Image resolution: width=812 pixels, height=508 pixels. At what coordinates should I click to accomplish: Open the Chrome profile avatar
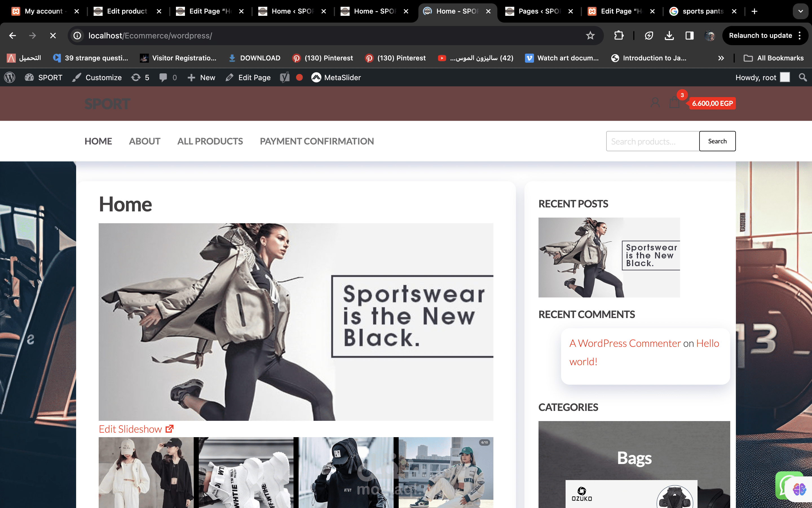[x=710, y=36]
